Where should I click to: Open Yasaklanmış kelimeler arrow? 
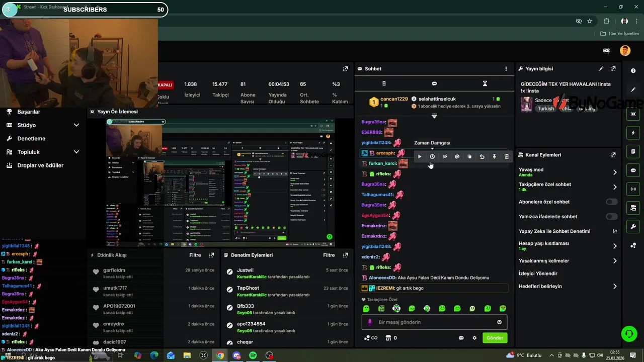point(615,261)
